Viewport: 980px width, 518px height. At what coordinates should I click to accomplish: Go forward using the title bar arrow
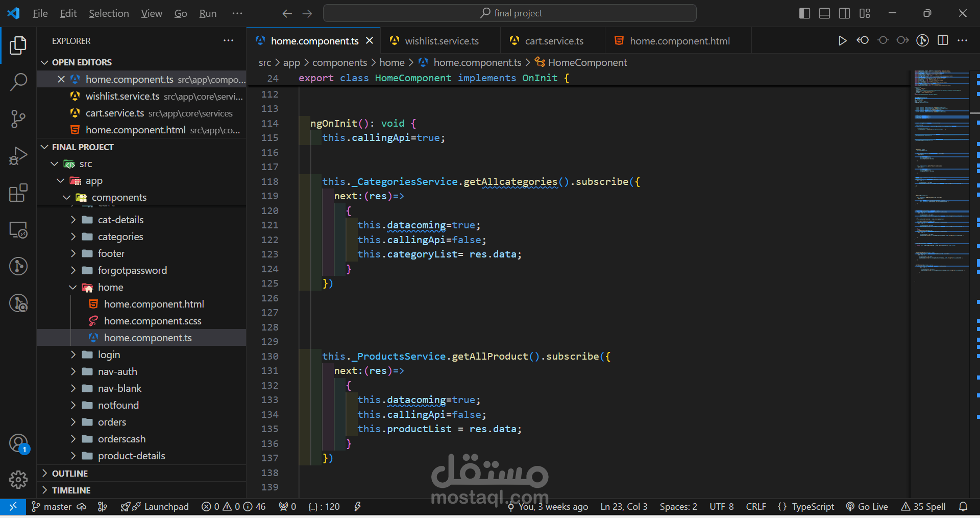(x=307, y=13)
